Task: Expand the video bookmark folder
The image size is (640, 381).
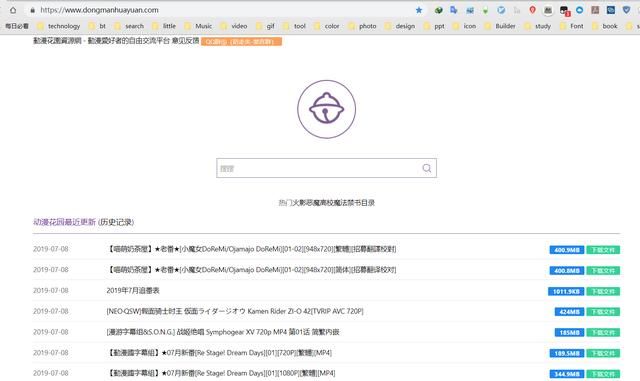Action: pos(234,26)
